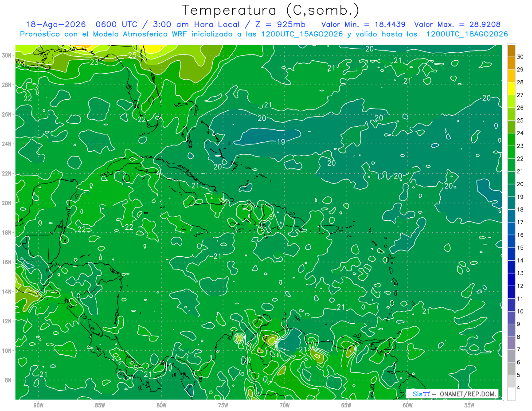Viewport: 532px width, 411px height.
Task: Click the orange legend swatch between 29 and 30
Action: pyautogui.click(x=511, y=63)
